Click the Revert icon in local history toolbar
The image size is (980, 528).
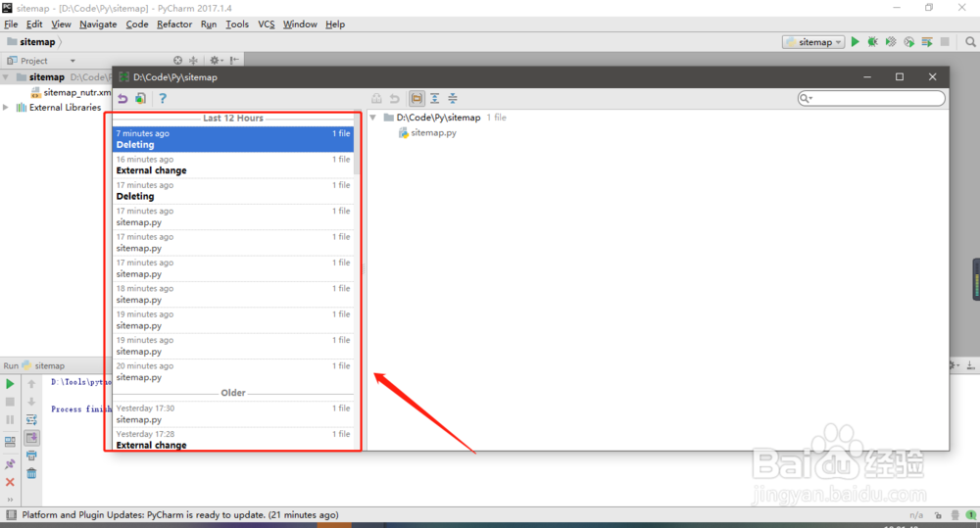[x=122, y=99]
